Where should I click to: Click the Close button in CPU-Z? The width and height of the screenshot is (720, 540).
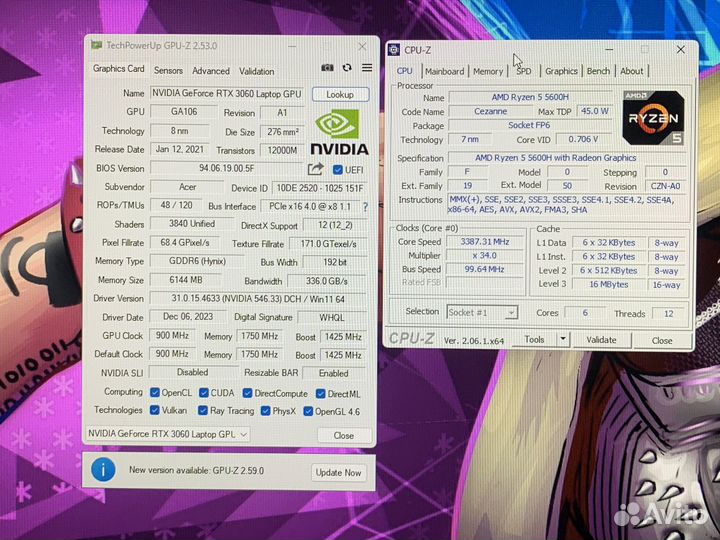click(662, 341)
